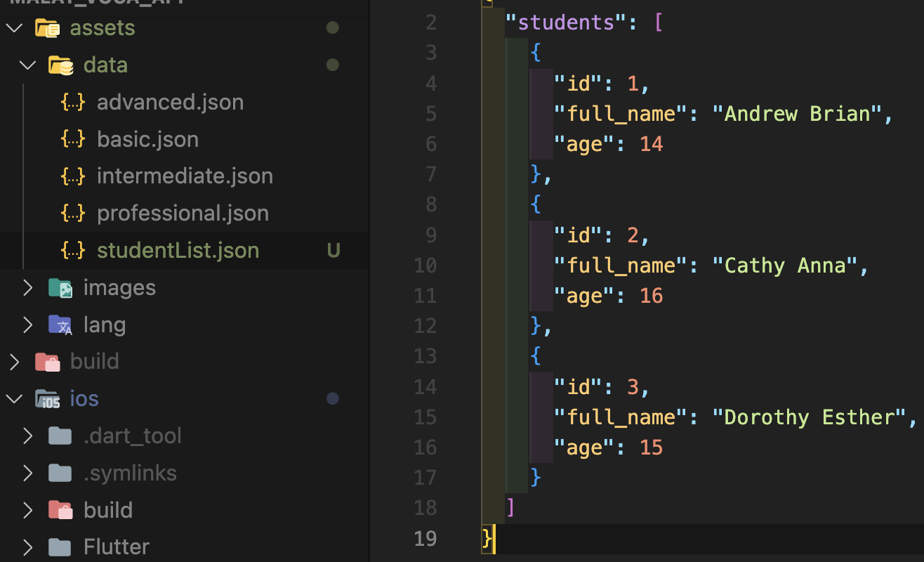
Task: Click line number 19 in the gutter
Action: click(x=425, y=539)
